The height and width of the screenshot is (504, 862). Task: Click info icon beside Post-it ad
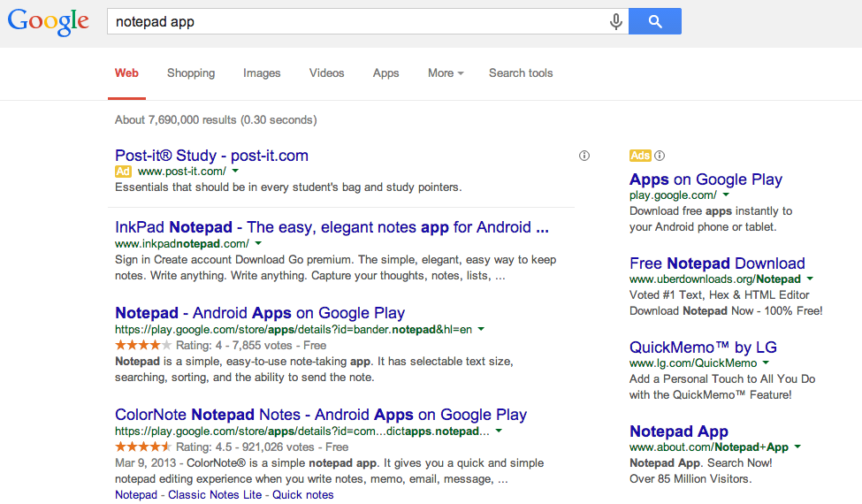584,156
